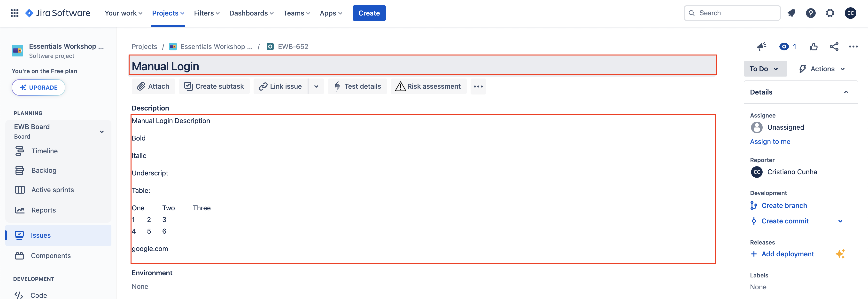Click the Environment None value

(140, 287)
